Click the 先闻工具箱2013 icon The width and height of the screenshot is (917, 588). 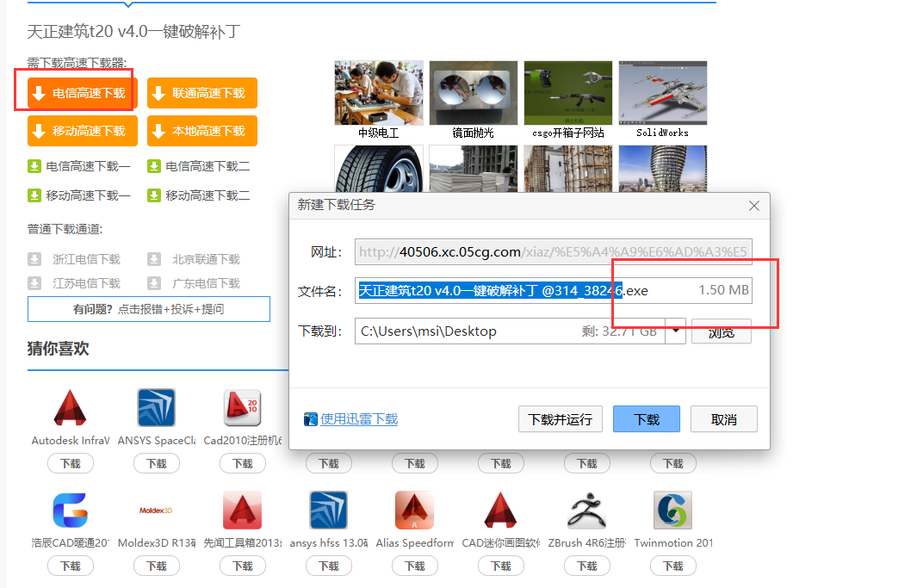[x=242, y=511]
